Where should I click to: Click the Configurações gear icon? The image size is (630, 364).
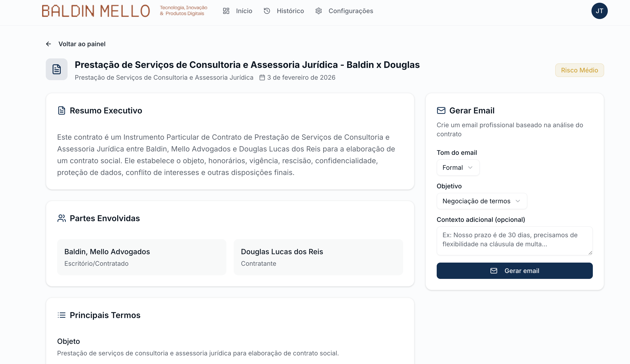[x=318, y=11]
